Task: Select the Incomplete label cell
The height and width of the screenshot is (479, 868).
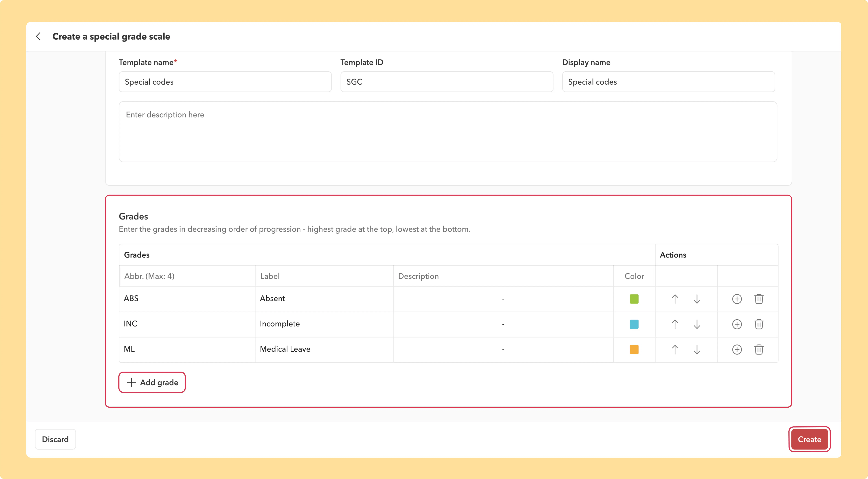Action: coord(325,324)
